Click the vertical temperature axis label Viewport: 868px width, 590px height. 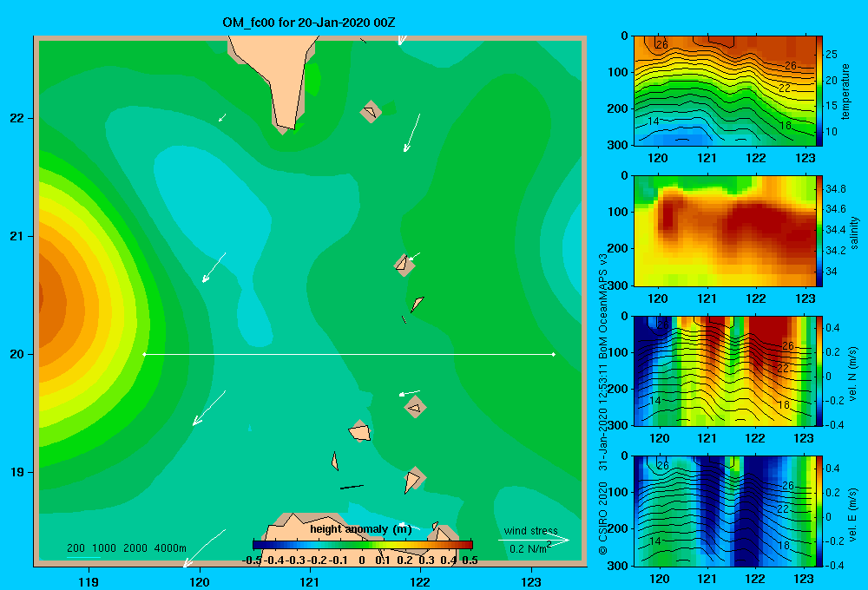pos(845,91)
